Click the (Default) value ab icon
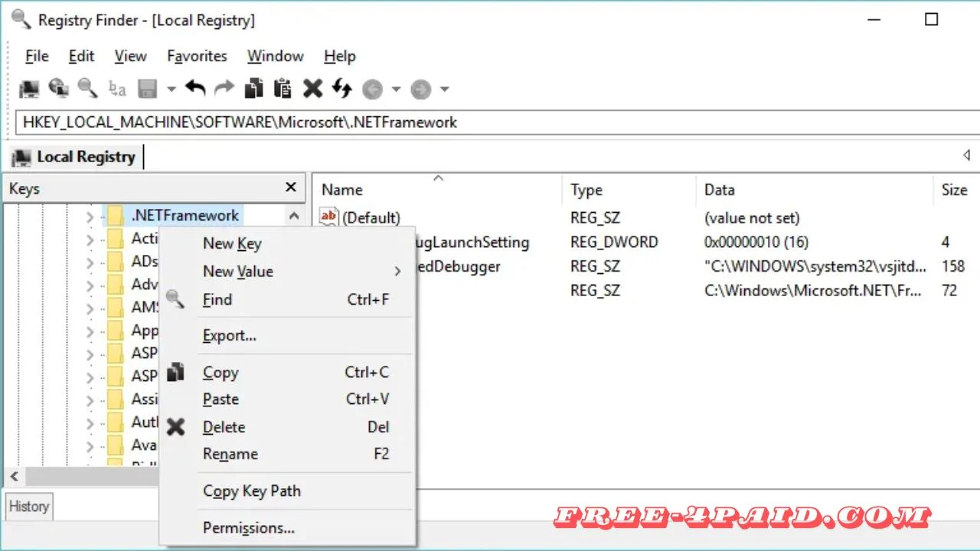Screen dimensions: 980x551 [x=328, y=217]
